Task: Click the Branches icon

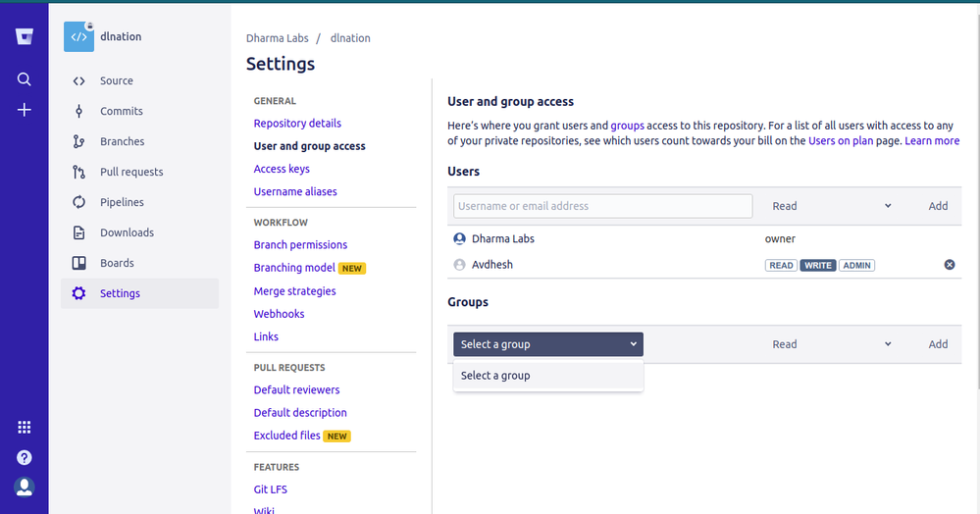Action: tap(78, 141)
